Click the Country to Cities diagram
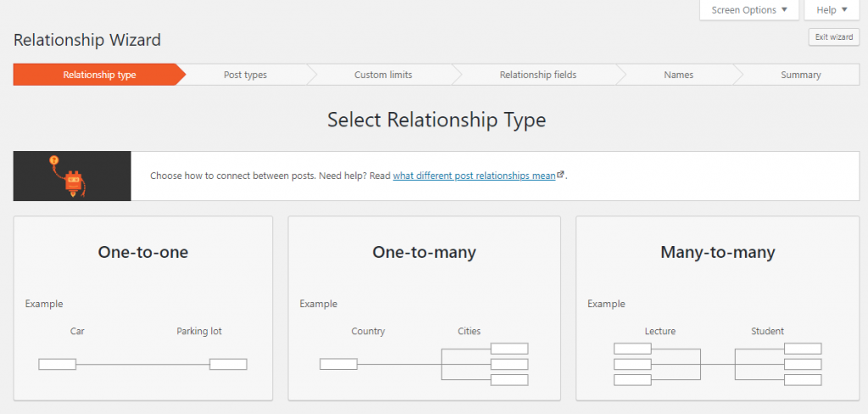Screen dimensions: 868x414 click(x=424, y=364)
